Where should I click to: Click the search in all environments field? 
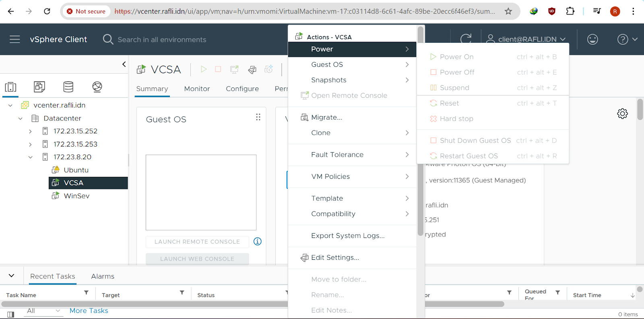click(162, 39)
